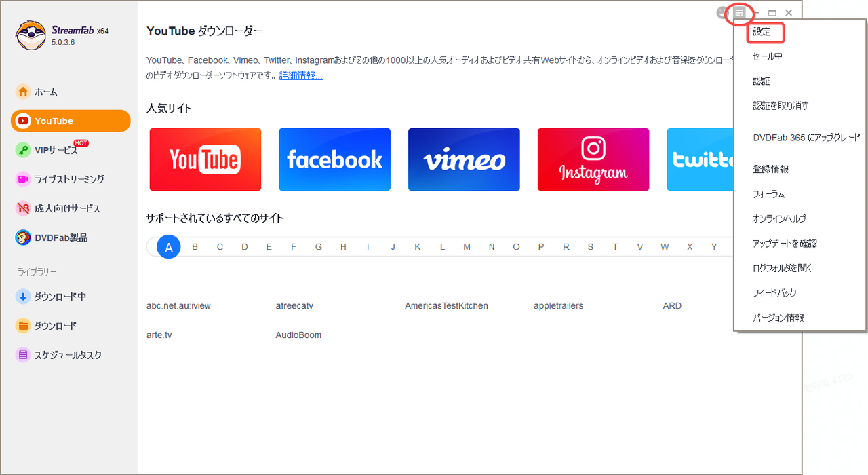This screenshot has height=475, width=868.
Task: Go to ホーム in sidebar
Action: [x=46, y=92]
